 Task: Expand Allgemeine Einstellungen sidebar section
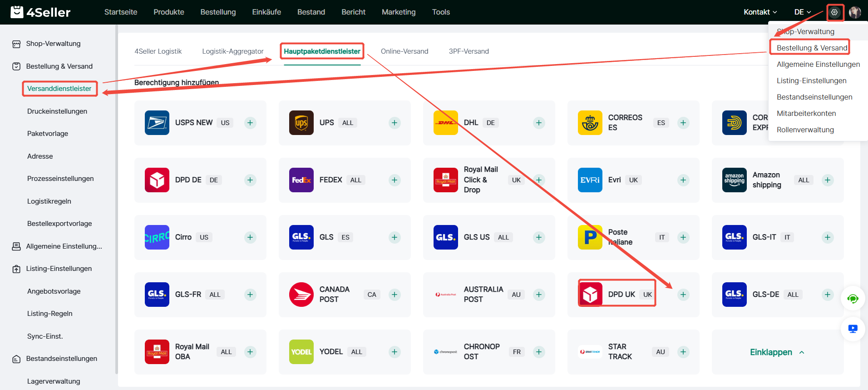point(58,246)
